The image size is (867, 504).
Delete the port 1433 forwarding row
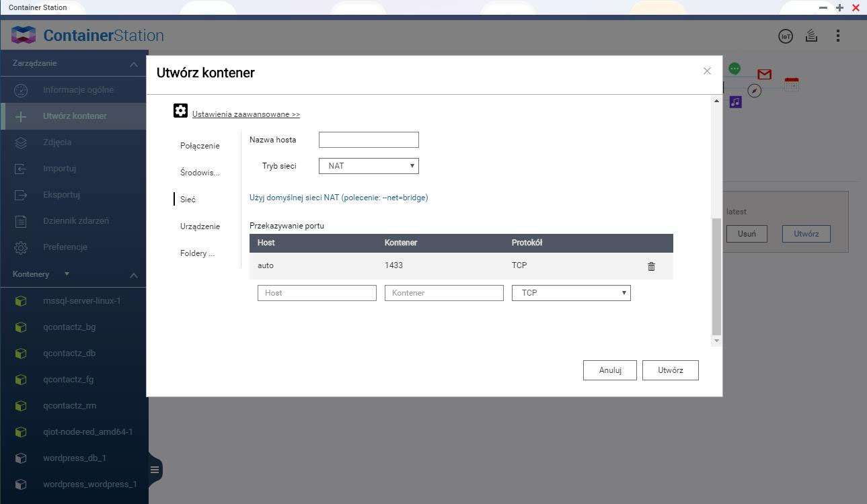coord(651,266)
